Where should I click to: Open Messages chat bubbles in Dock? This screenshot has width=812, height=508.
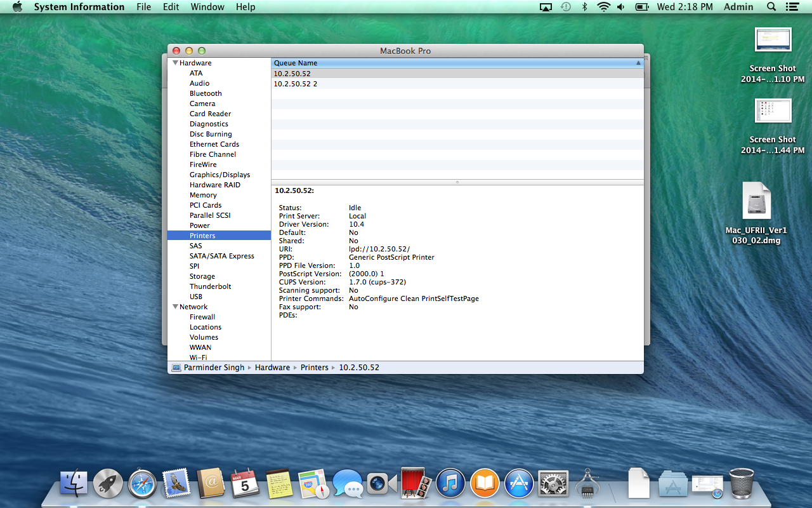(348, 484)
